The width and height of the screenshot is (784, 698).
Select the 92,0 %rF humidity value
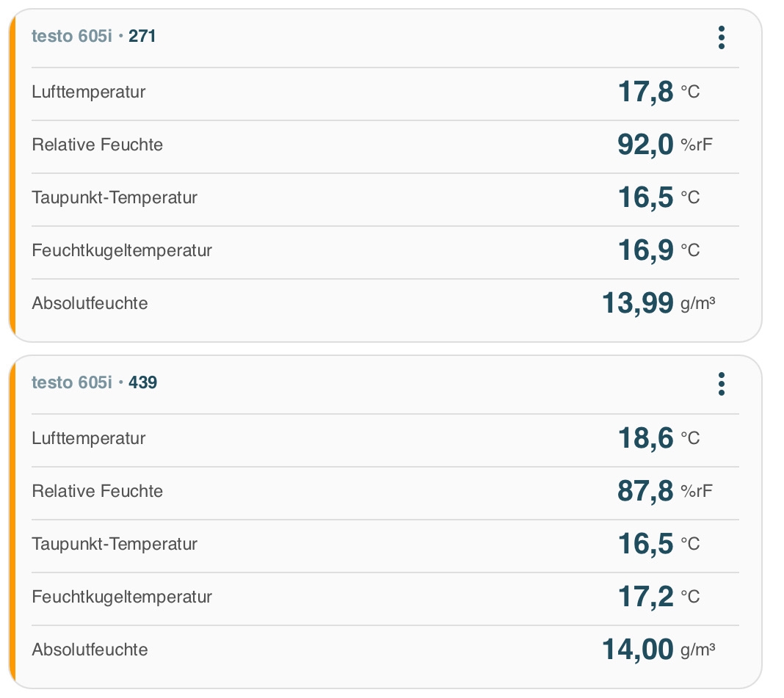646,145
